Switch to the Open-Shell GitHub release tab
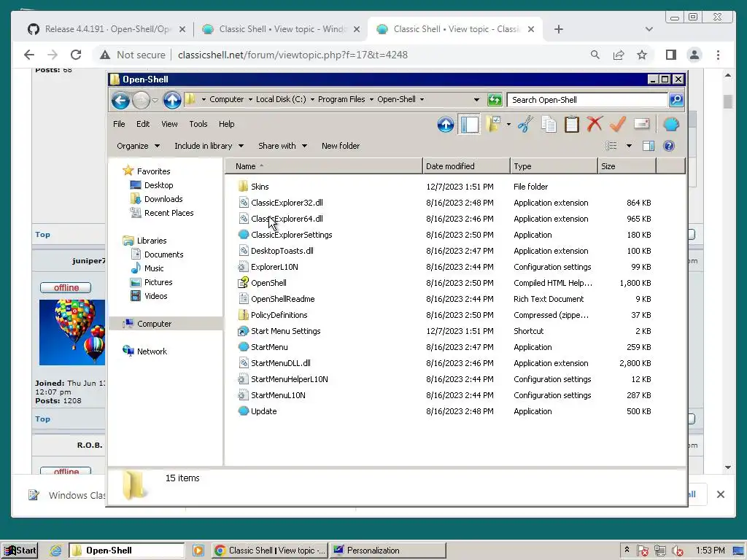 107,29
